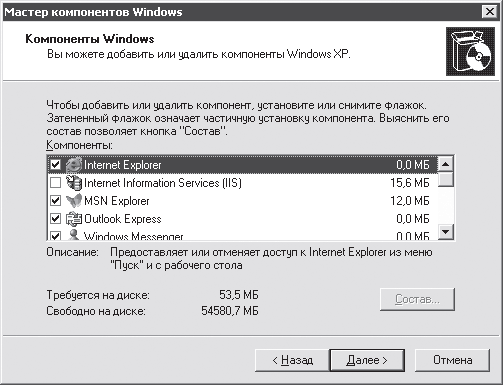The image size is (503, 385).
Task: Proceed with the Далее button
Action: tap(367, 360)
